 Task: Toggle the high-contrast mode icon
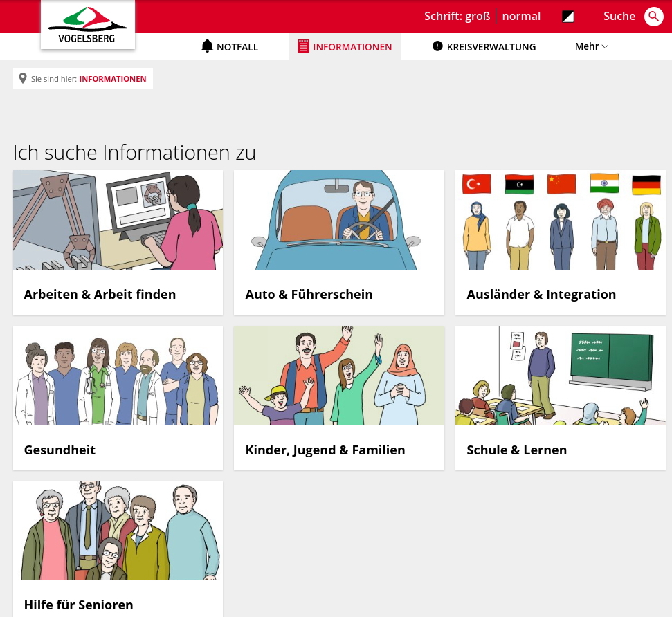click(568, 17)
